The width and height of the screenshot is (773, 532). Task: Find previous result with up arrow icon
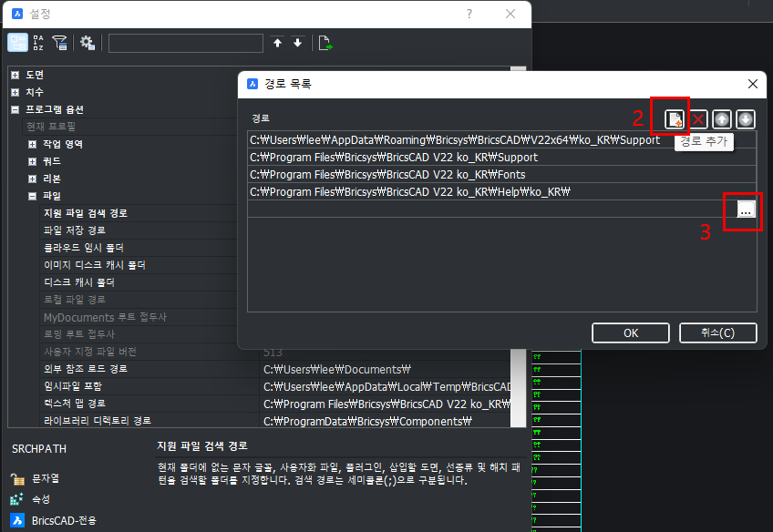point(277,43)
